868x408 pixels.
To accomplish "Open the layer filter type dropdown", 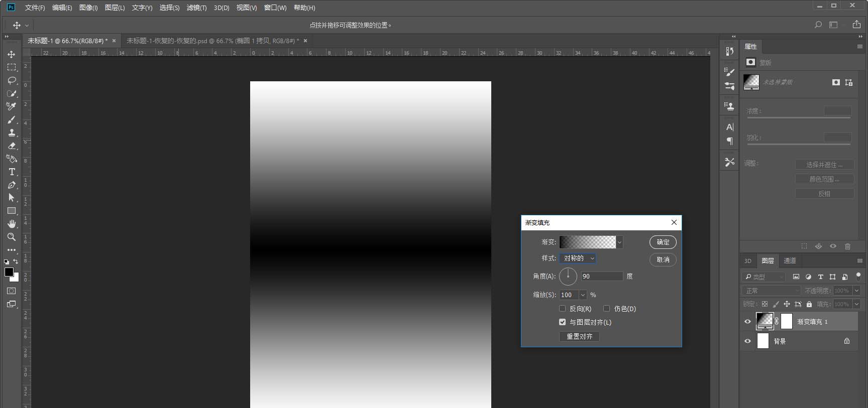I will point(764,277).
